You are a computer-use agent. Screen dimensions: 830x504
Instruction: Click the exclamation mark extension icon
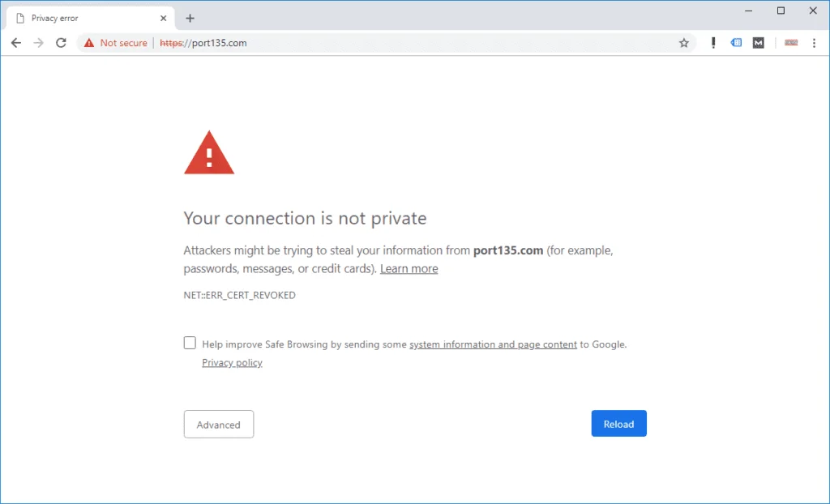click(x=713, y=43)
